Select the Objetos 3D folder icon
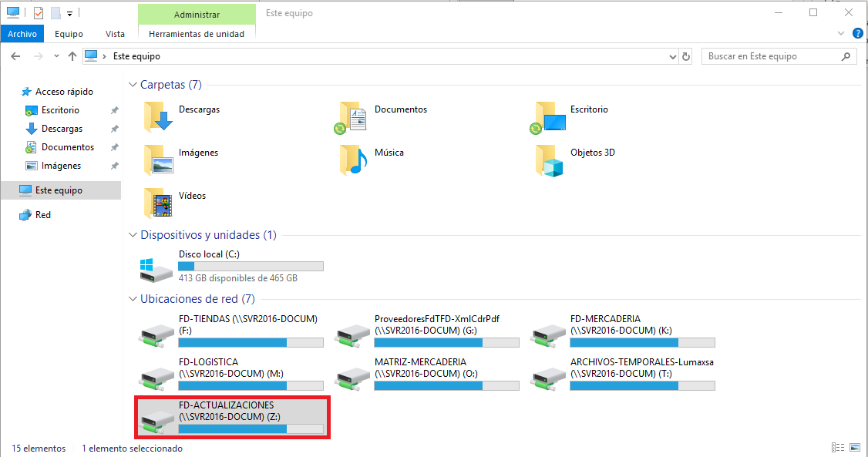Image resolution: width=868 pixels, height=457 pixels. pyautogui.click(x=549, y=160)
